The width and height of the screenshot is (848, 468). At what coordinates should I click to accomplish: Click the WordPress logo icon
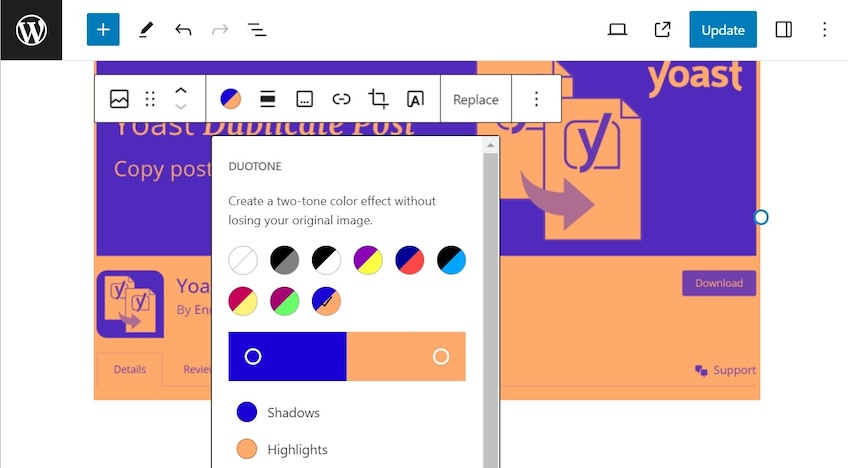pyautogui.click(x=31, y=30)
